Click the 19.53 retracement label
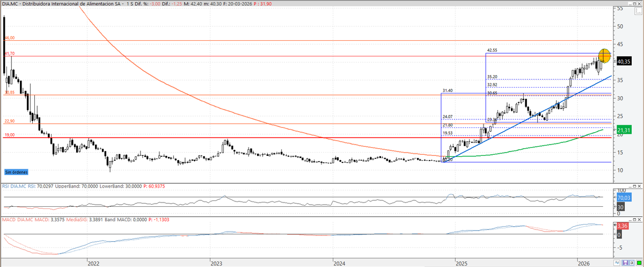Image resolution: width=644 pixels, height=267 pixels. pyautogui.click(x=448, y=133)
